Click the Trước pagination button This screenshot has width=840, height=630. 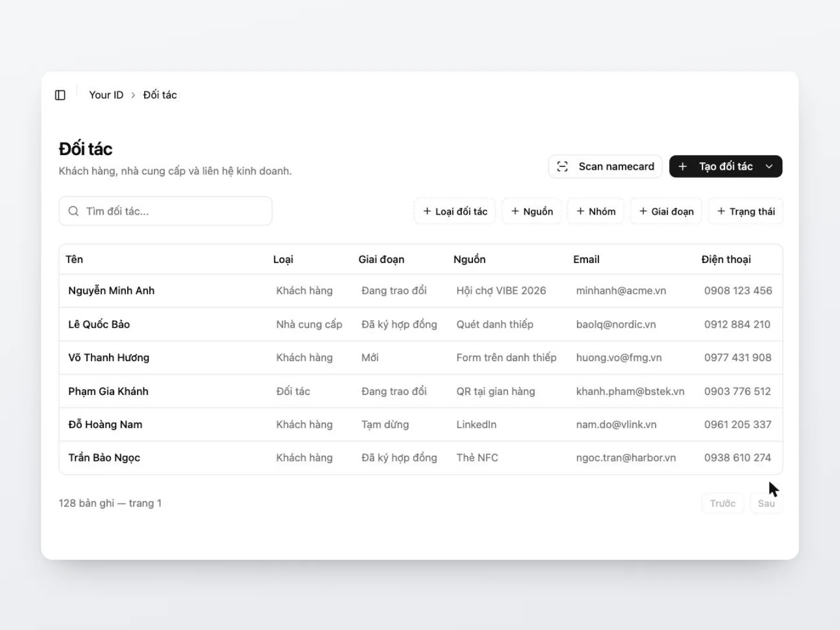click(x=723, y=503)
